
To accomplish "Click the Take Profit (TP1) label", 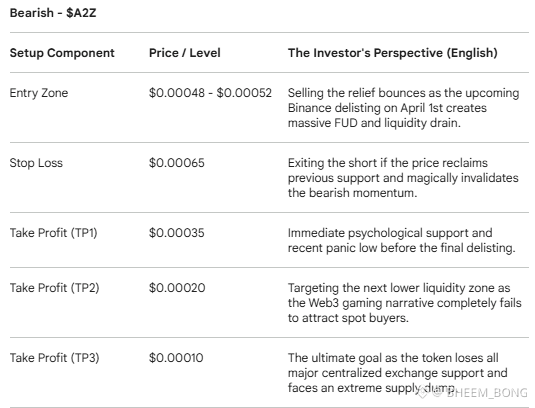I will click(x=54, y=233).
